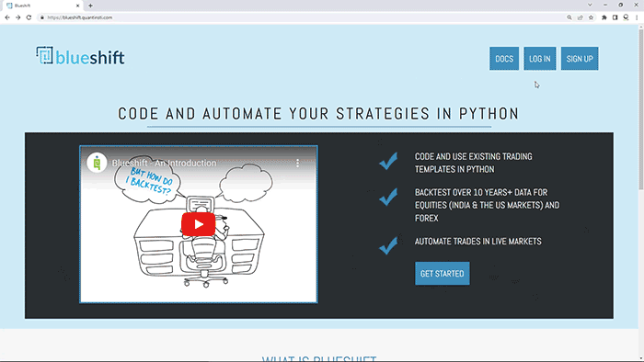This screenshot has width=644, height=362.
Task: Reload the current page
Action: (29, 17)
